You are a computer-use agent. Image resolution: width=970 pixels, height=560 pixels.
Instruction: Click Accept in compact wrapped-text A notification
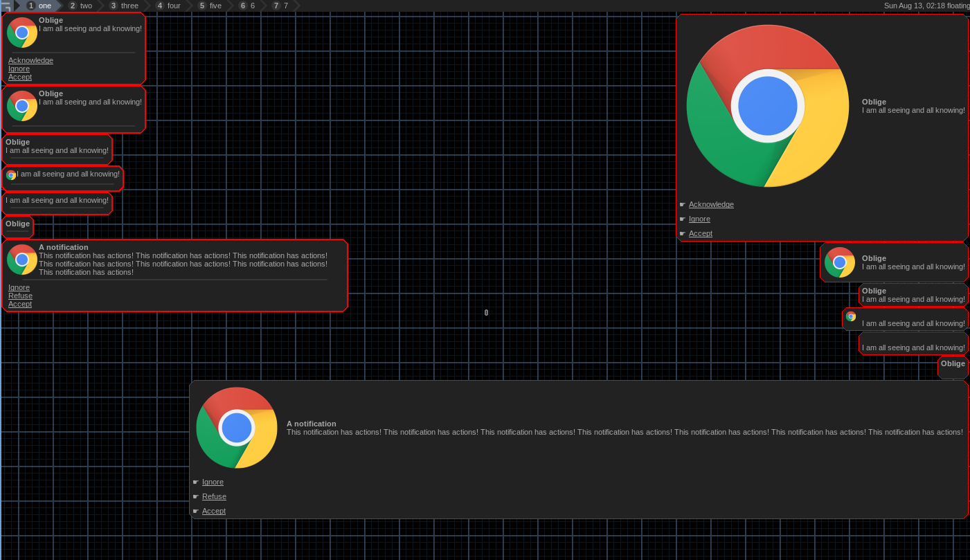point(20,304)
